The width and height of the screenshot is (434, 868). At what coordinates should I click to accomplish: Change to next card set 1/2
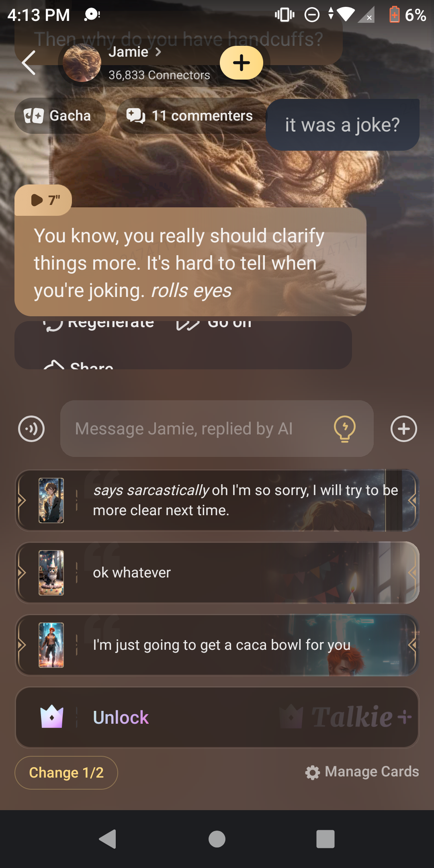66,772
